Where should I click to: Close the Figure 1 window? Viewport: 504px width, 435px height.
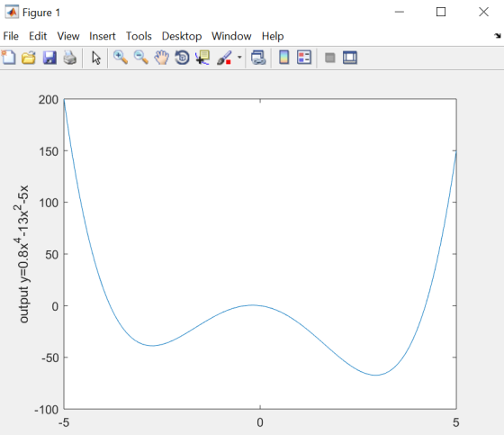(x=483, y=12)
